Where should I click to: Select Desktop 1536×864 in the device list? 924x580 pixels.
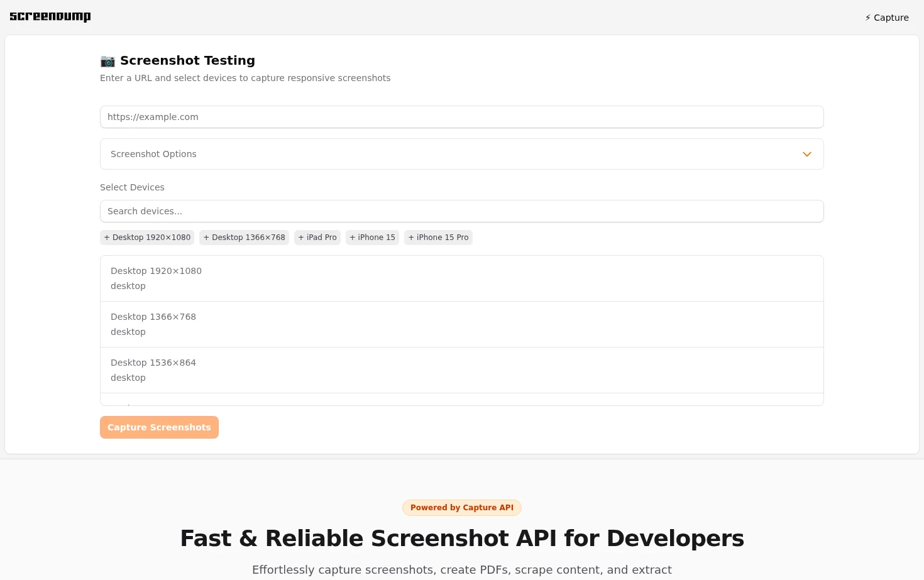[x=462, y=370]
